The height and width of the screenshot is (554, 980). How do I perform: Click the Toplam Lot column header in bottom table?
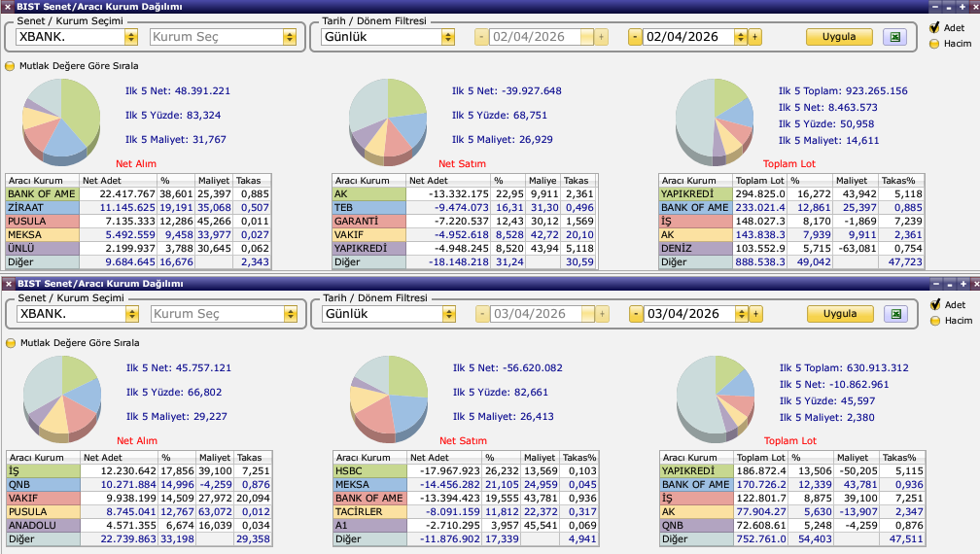point(759,458)
